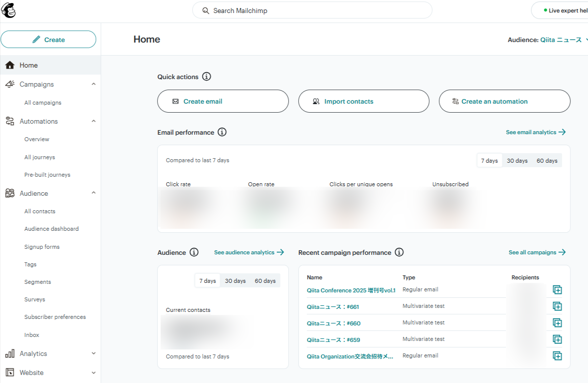The height and width of the screenshot is (383, 588).
Task: Click the search magnifier icon
Action: click(x=206, y=11)
